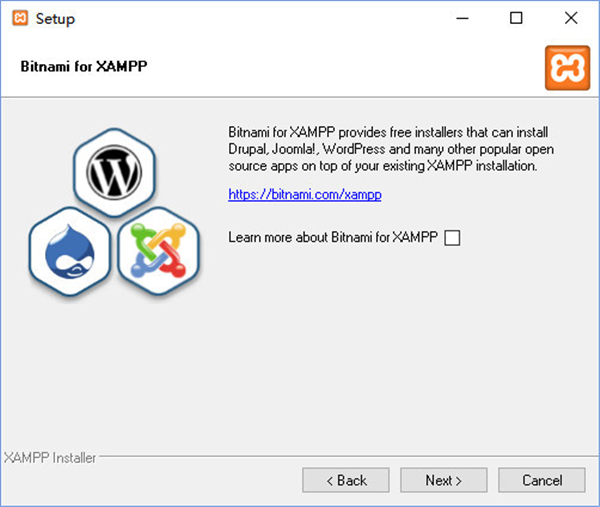Maximize the Setup window
This screenshot has width=600, height=507.
(516, 18)
